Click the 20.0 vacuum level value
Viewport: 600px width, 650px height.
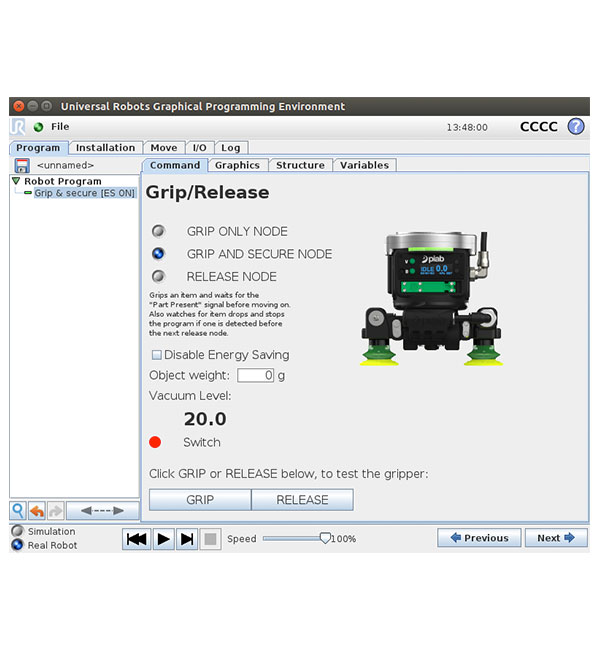click(x=205, y=419)
